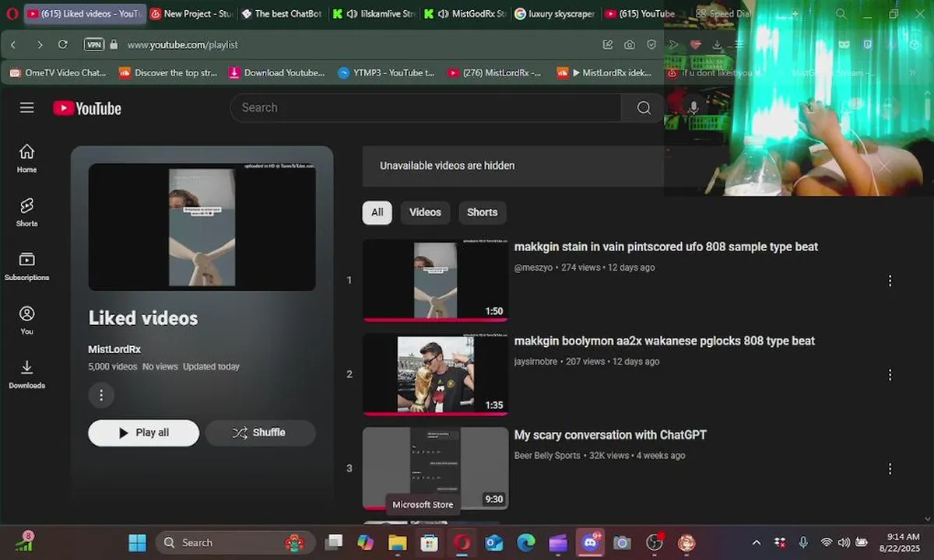Open the Opera menu logo
The image size is (934, 560).
[12, 13]
